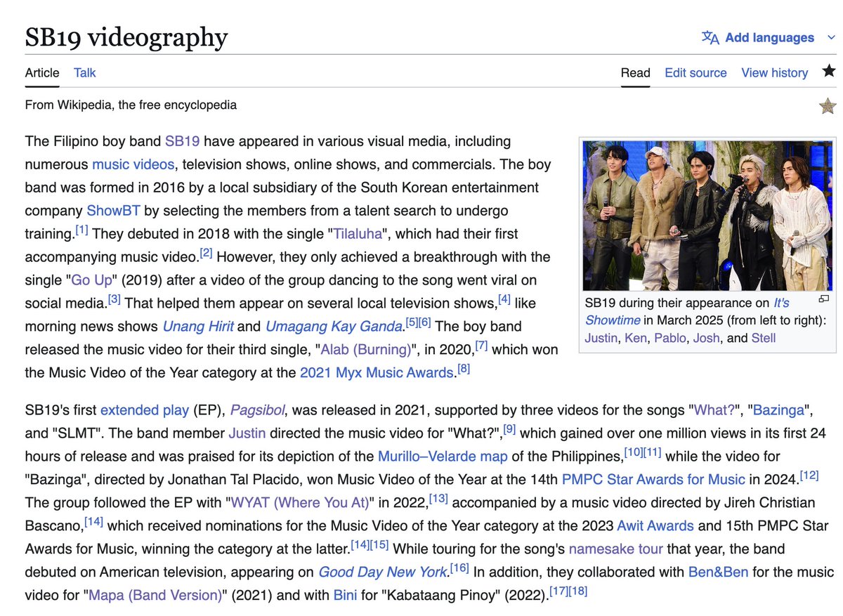Open the Umagang Kay Ganda link
Image resolution: width=843 pixels, height=616 pixels.
coord(334,327)
